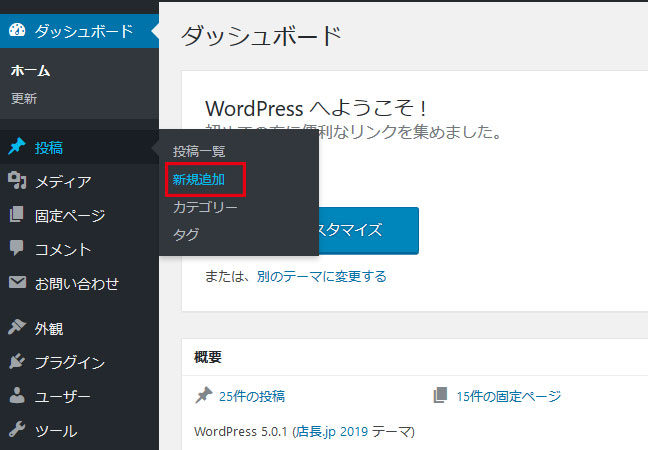Click the user icon beside ユーザー
Screen dimensions: 648x450
pyautogui.click(x=17, y=395)
